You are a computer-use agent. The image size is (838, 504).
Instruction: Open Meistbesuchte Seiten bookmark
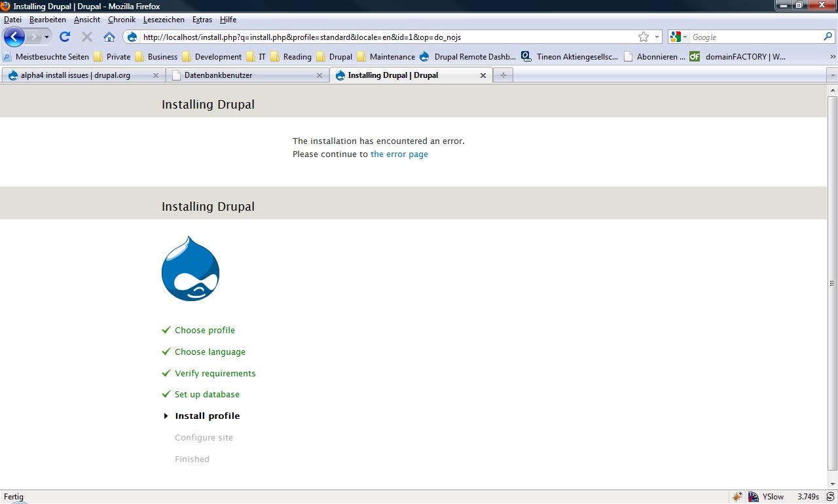point(46,57)
